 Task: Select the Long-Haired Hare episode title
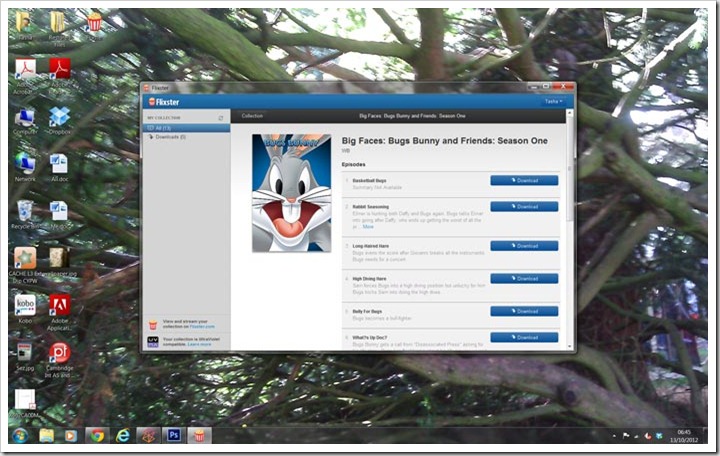371,246
